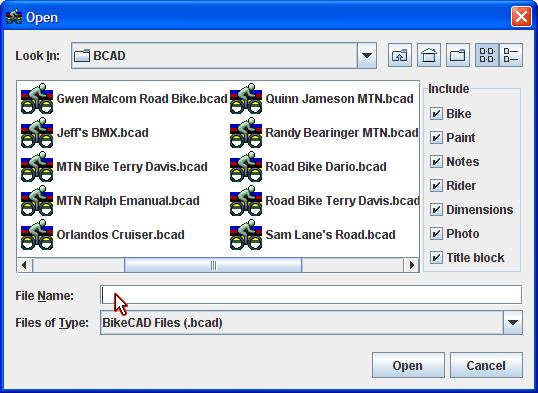Select Road Bike Dario.bcad file name
The width and height of the screenshot is (538, 393).
326,166
